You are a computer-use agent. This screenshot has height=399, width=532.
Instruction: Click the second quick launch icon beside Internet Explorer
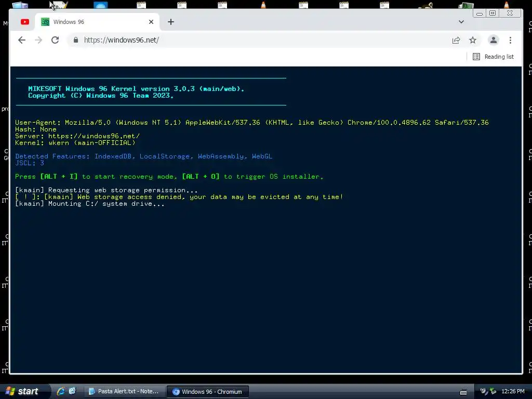pyautogui.click(x=72, y=391)
